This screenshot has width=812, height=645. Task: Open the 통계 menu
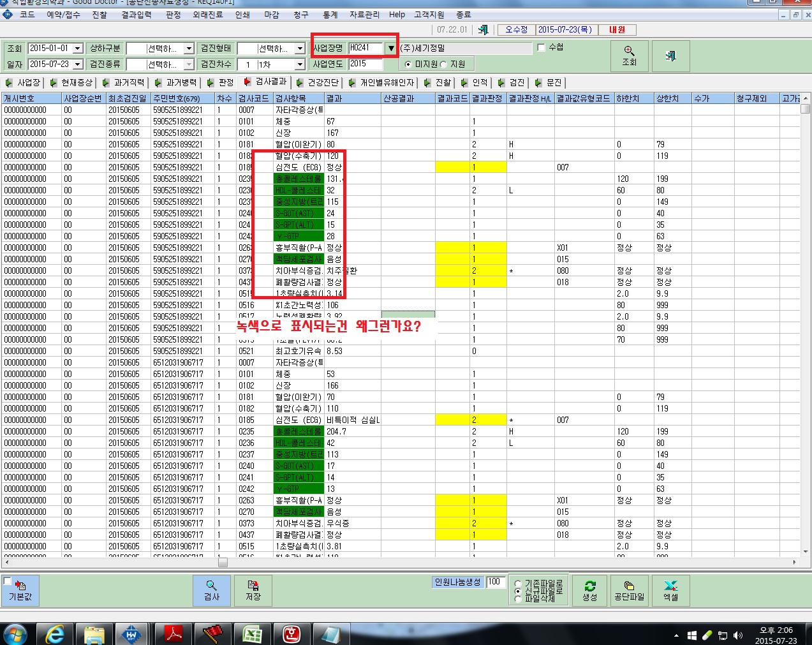pyautogui.click(x=330, y=14)
